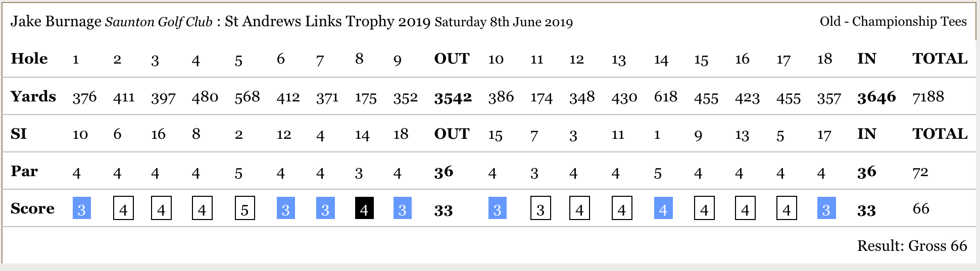Select the 7188 total yards value
Image resolution: width=980 pixels, height=271 pixels.
point(928,96)
